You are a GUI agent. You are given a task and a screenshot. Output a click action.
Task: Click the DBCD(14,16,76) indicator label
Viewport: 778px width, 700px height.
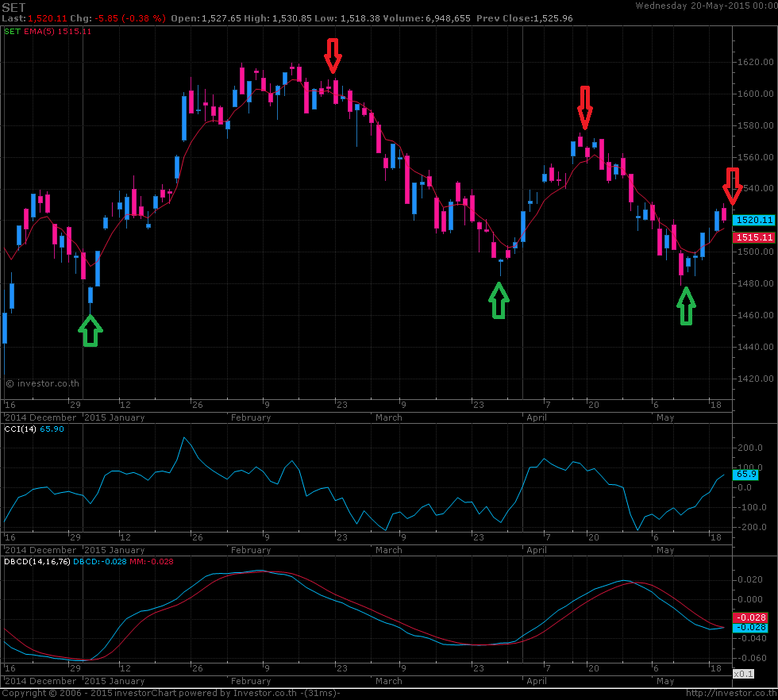[37, 562]
